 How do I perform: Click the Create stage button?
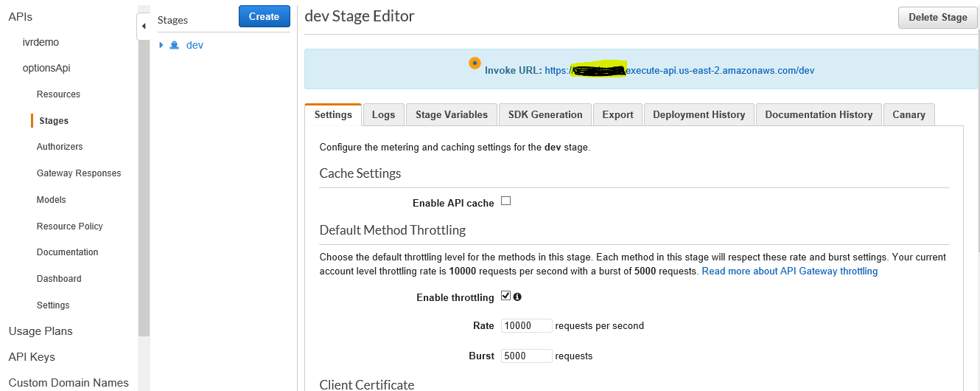(264, 16)
